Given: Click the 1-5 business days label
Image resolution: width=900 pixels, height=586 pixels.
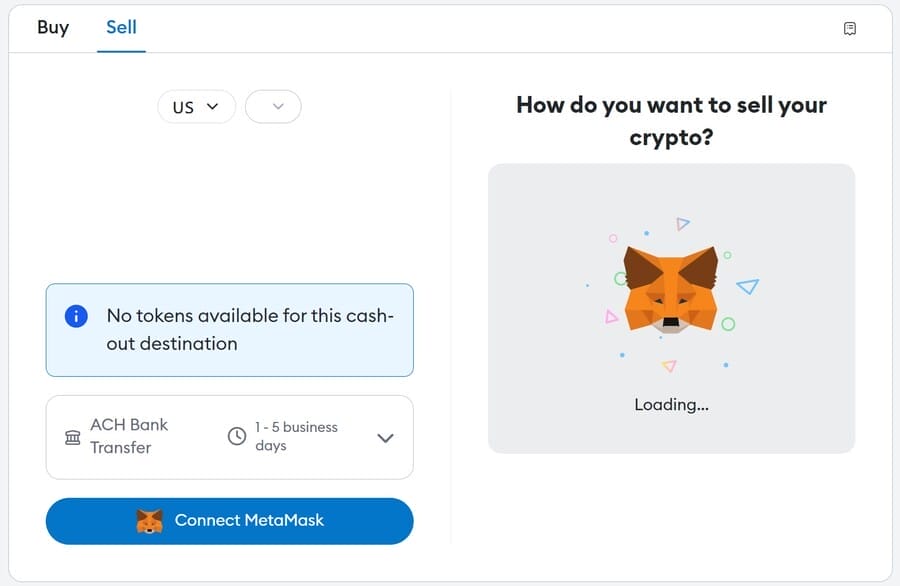Looking at the screenshot, I should tap(295, 437).
